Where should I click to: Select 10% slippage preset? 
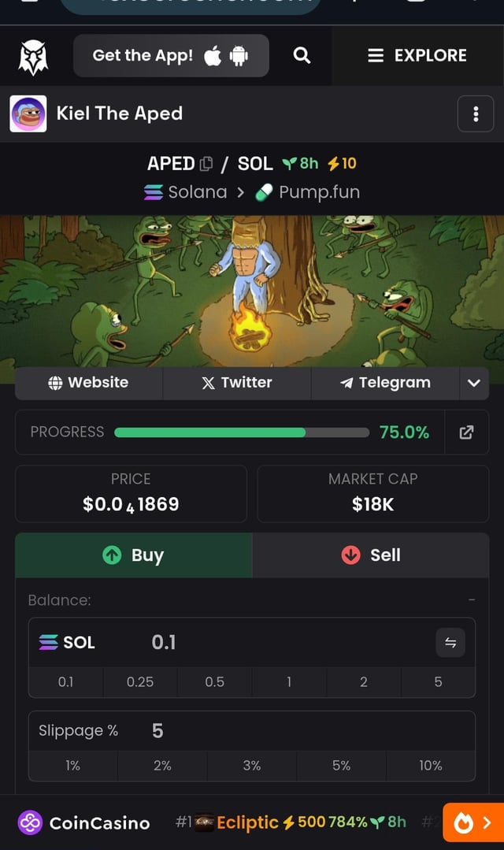430,766
